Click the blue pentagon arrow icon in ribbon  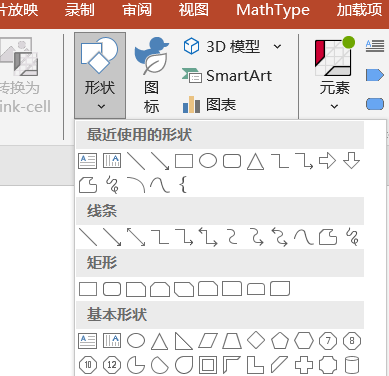(375, 75)
